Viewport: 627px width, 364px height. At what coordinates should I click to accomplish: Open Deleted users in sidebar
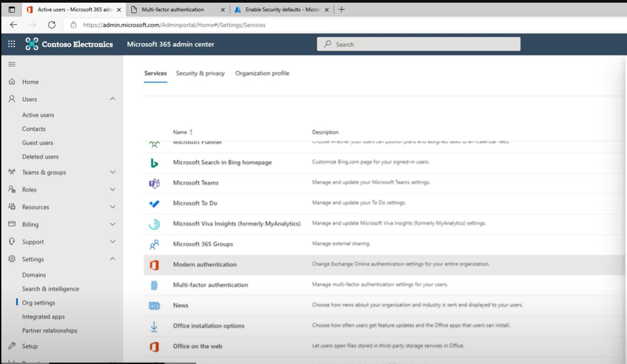coord(40,157)
